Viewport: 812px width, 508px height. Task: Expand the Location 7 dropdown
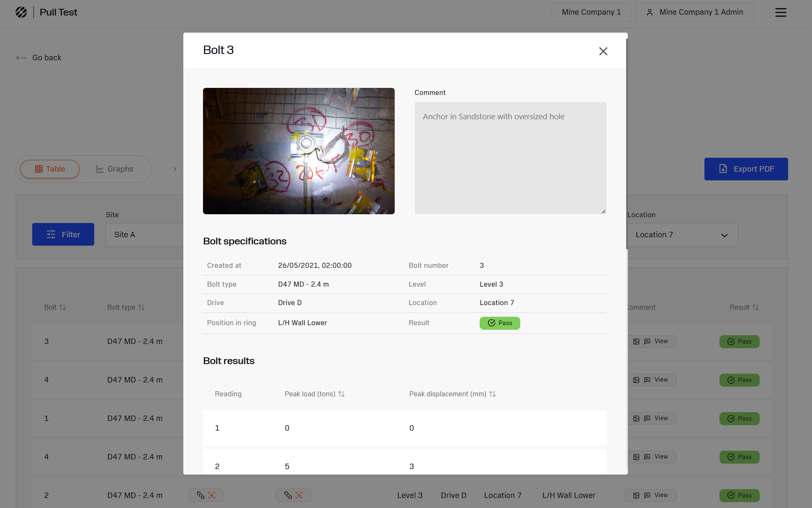tap(682, 235)
